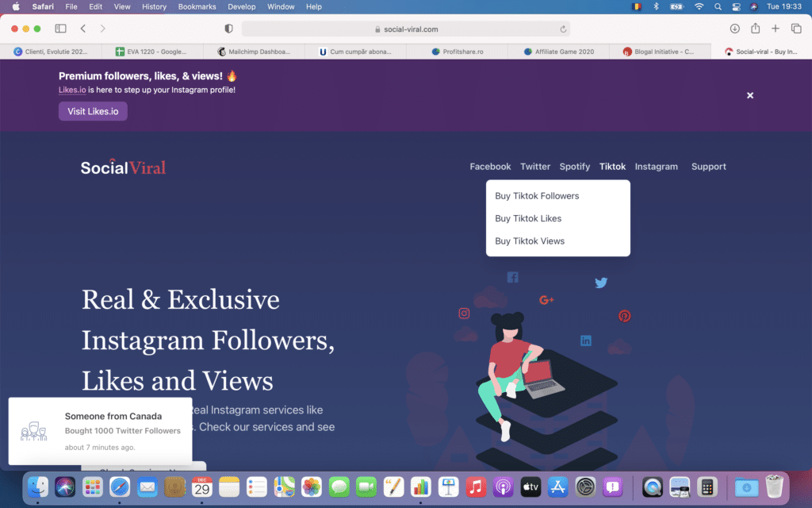
Task: Click the Visit Likes.io button
Action: click(93, 111)
